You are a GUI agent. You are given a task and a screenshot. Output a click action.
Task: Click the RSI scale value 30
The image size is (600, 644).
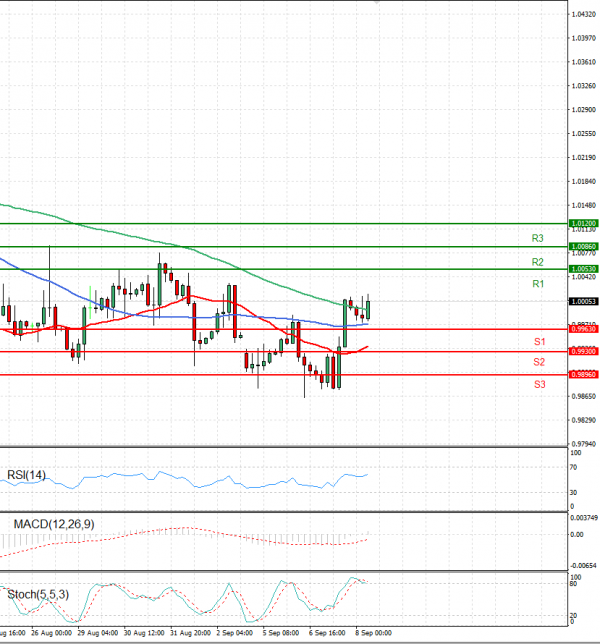[574, 492]
